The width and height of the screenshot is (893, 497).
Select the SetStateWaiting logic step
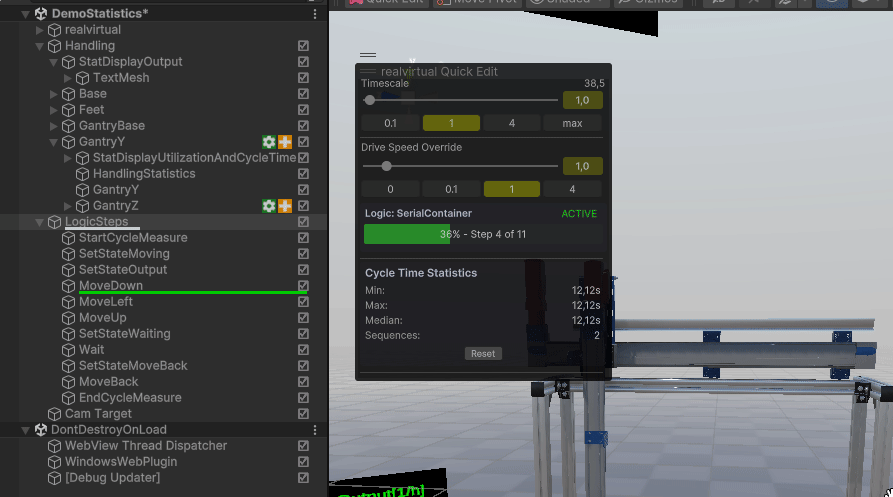coord(124,334)
